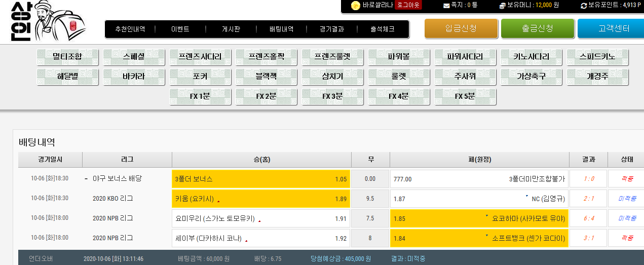Select the 파워볼 game category
Image resolution: width=644 pixels, height=265 pixels.
(399, 57)
